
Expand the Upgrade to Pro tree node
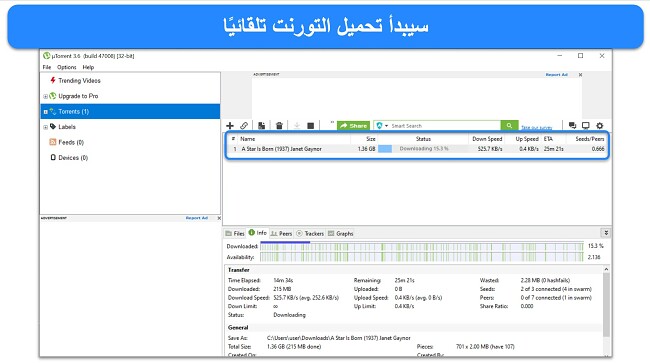pos(45,97)
